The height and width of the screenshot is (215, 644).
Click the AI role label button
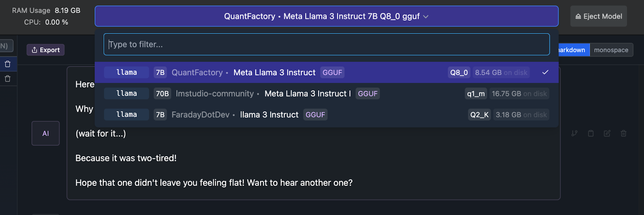pos(45,133)
